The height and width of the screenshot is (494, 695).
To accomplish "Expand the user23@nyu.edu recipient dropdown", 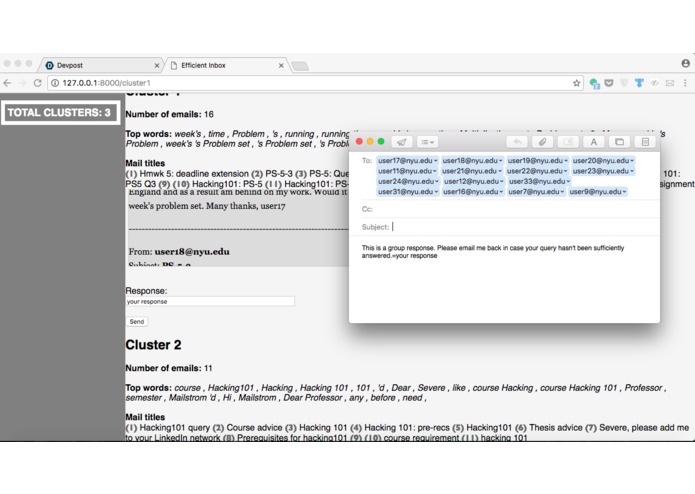I will [x=631, y=171].
